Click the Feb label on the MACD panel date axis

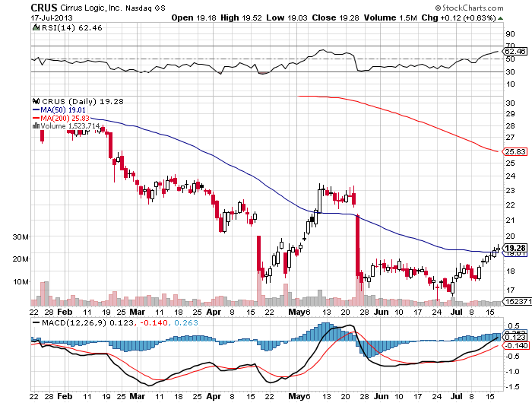65,396
